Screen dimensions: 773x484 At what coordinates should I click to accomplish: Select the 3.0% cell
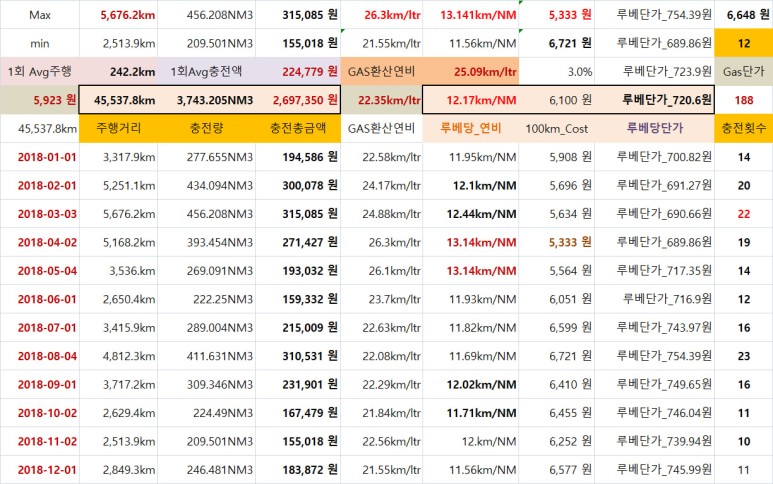pos(557,71)
